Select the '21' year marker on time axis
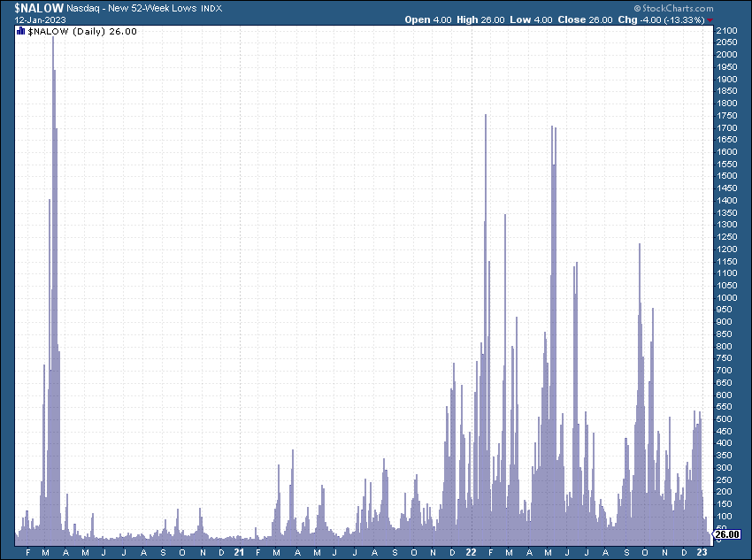This screenshot has height=560, width=752. (239, 552)
